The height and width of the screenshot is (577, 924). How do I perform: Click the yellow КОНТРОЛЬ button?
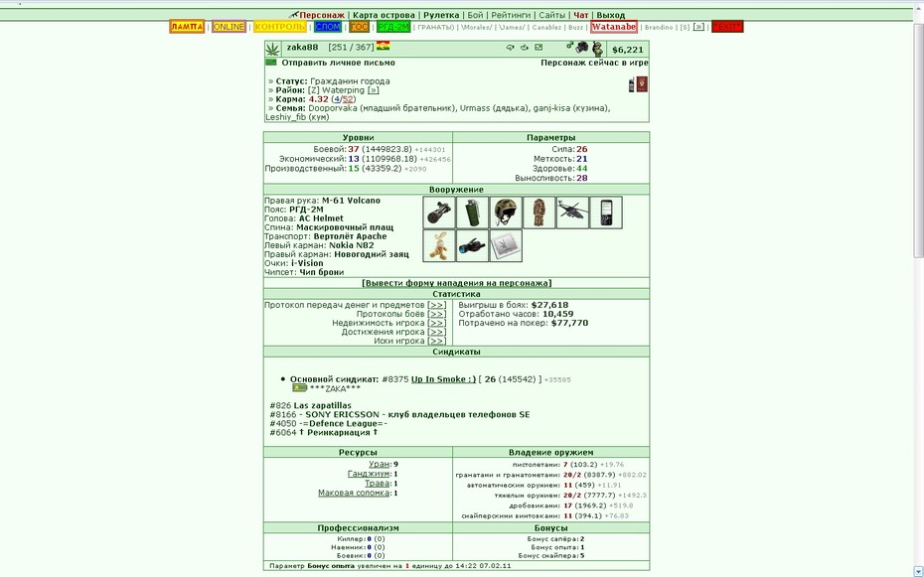[280, 27]
